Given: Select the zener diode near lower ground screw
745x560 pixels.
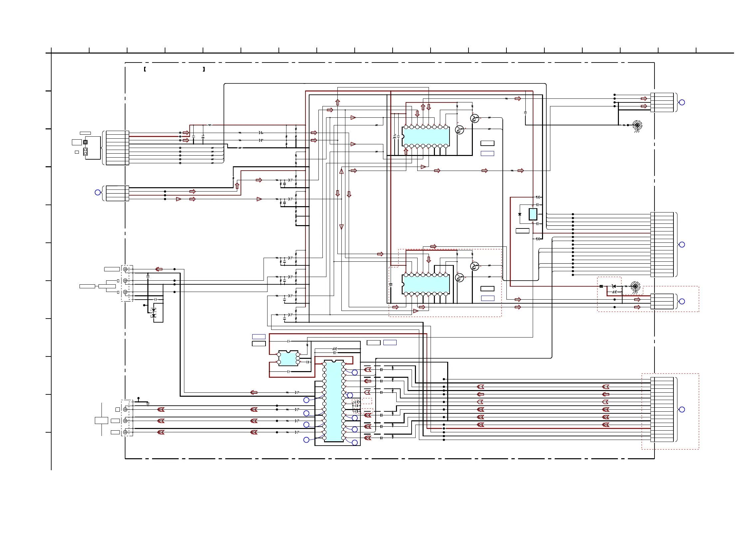Looking at the screenshot, I should (614, 286).
